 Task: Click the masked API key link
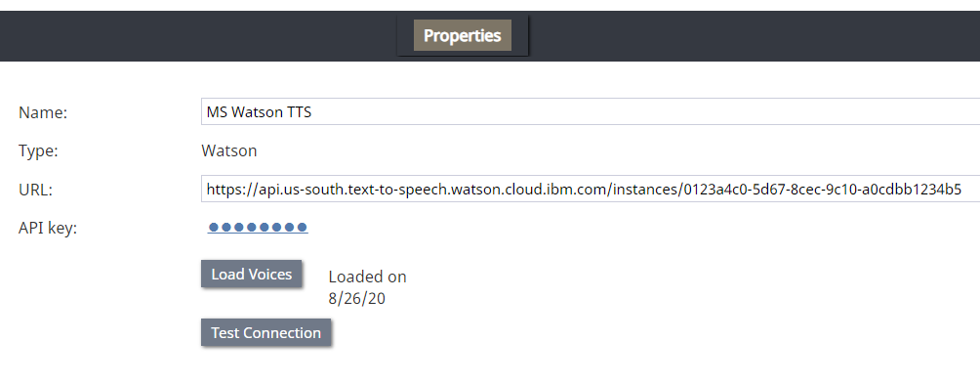click(x=258, y=228)
